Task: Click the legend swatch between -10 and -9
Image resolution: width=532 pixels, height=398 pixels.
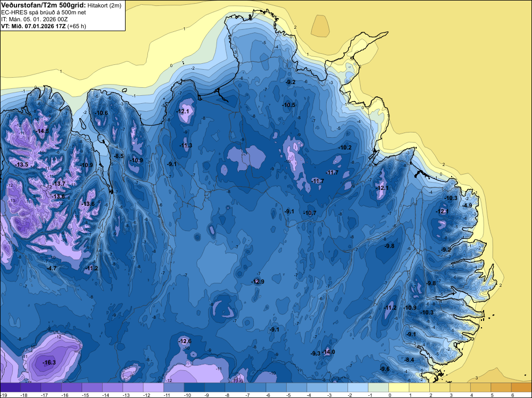Action: pyautogui.click(x=194, y=387)
